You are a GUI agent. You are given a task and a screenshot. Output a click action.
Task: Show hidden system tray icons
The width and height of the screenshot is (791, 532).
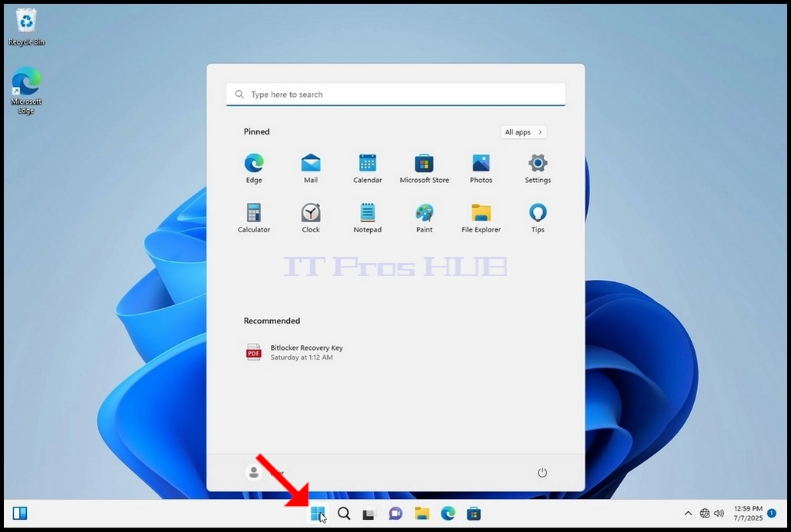[x=688, y=514]
